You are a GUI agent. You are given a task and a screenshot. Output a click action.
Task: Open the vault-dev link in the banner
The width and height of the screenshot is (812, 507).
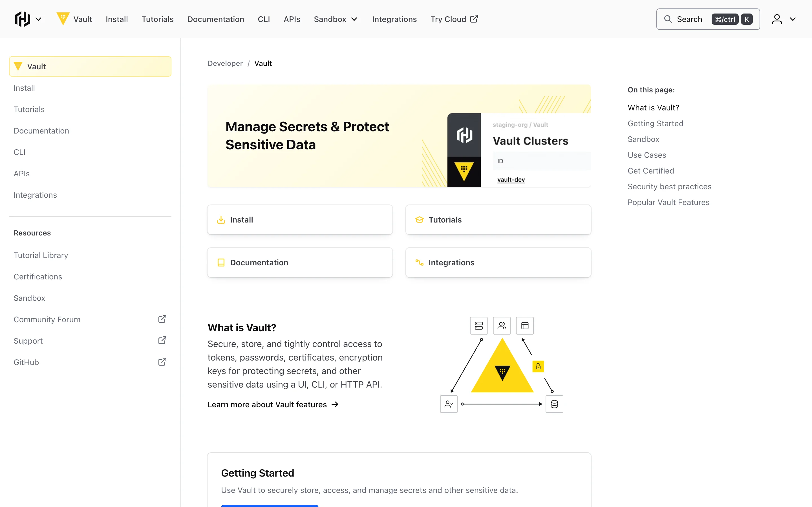coord(511,179)
